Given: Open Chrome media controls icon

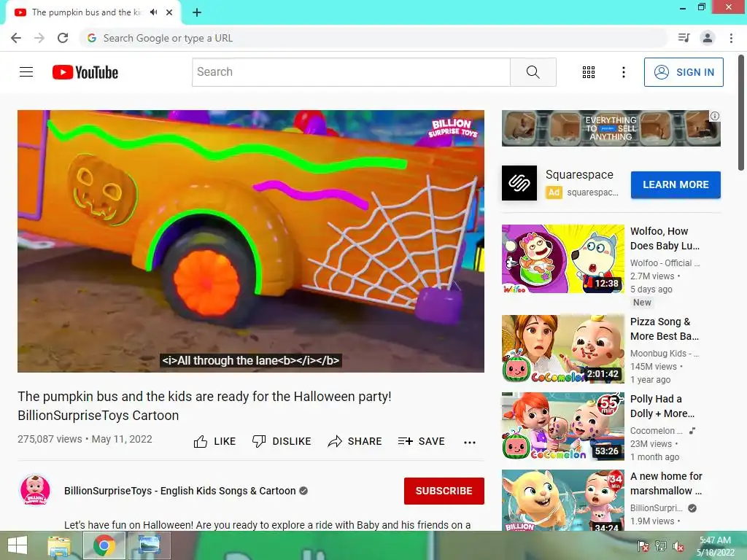Looking at the screenshot, I should coord(684,38).
